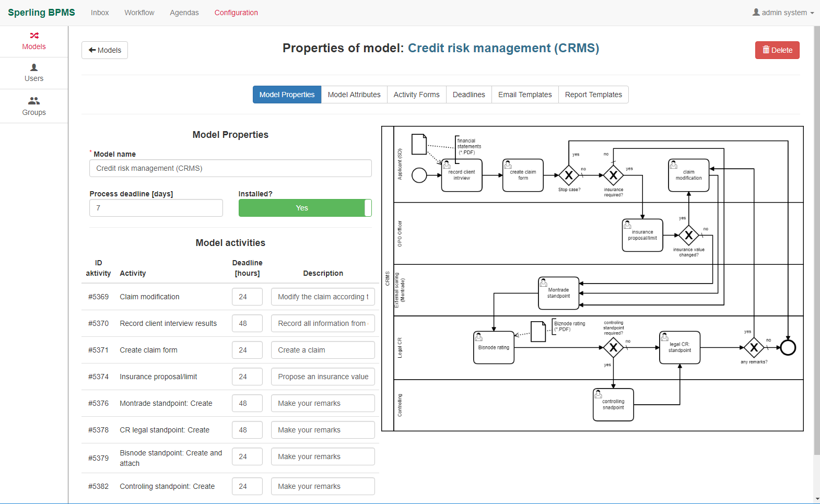Edit deadline hours for Record client interview results

tap(247, 323)
